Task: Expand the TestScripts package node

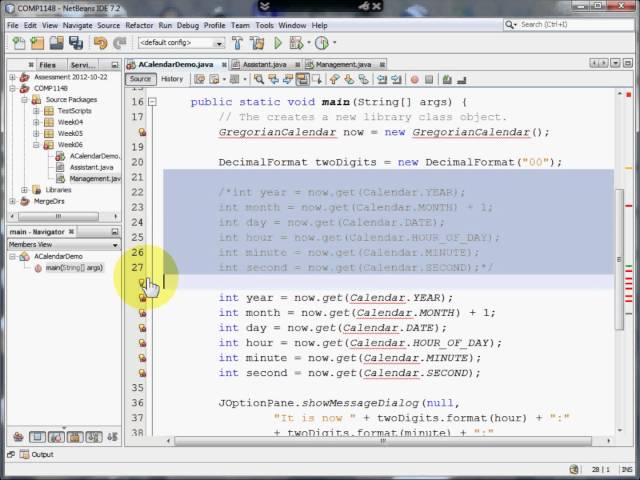Action: point(36,111)
